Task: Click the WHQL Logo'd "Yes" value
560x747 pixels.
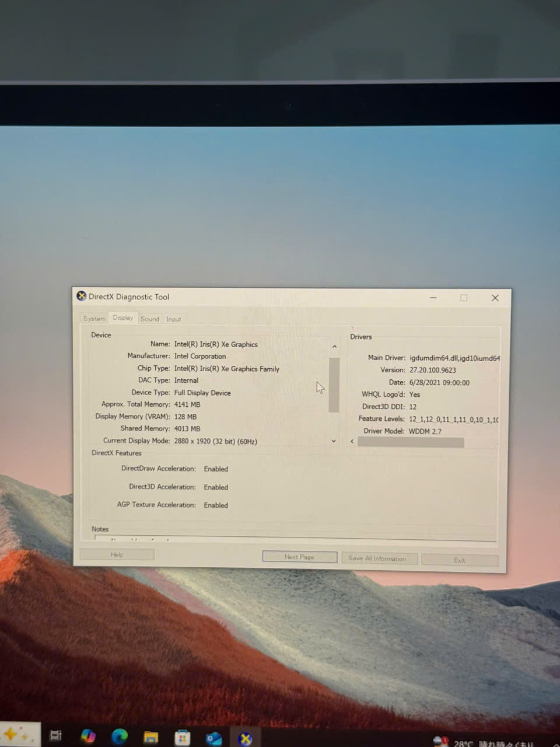Action: (x=415, y=395)
